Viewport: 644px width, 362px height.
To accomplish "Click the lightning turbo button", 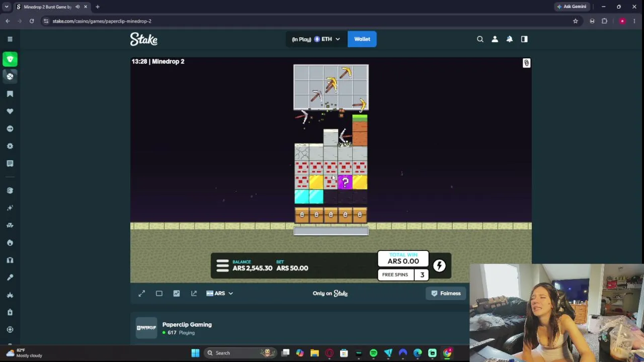I will (439, 265).
